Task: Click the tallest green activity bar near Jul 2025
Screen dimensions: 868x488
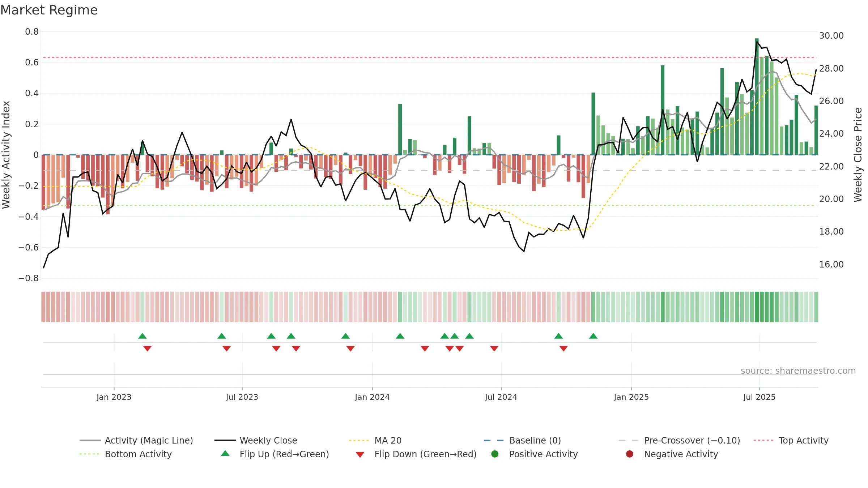Action: (x=757, y=97)
